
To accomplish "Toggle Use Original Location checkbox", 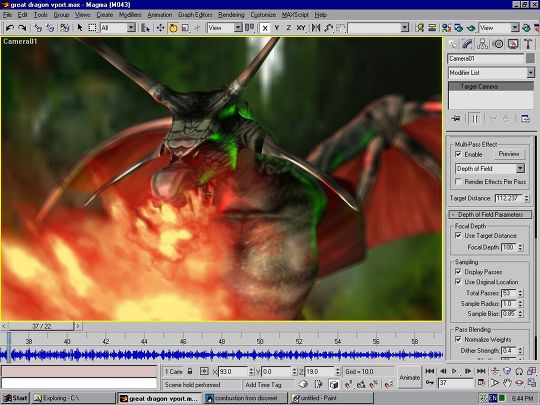I will pyautogui.click(x=458, y=281).
